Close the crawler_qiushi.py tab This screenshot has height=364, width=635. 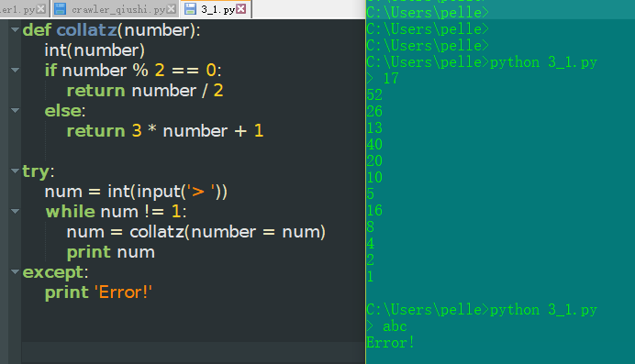pyautogui.click(x=172, y=8)
